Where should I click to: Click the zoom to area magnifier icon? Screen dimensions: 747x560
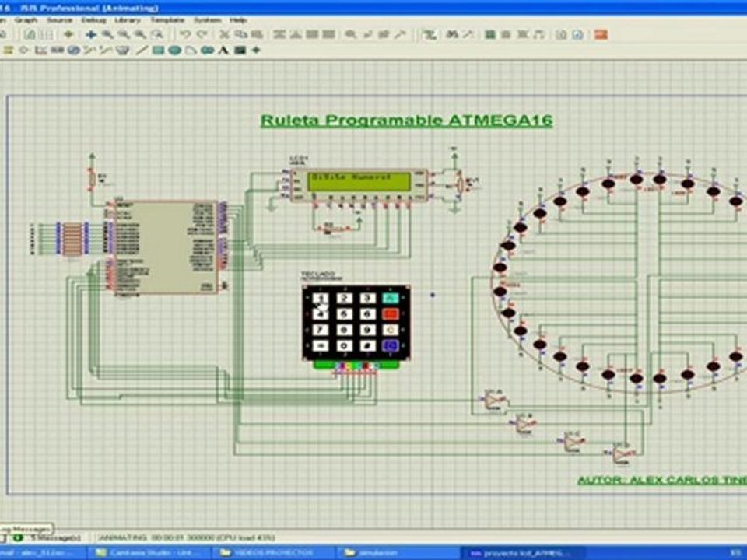pyautogui.click(x=156, y=34)
